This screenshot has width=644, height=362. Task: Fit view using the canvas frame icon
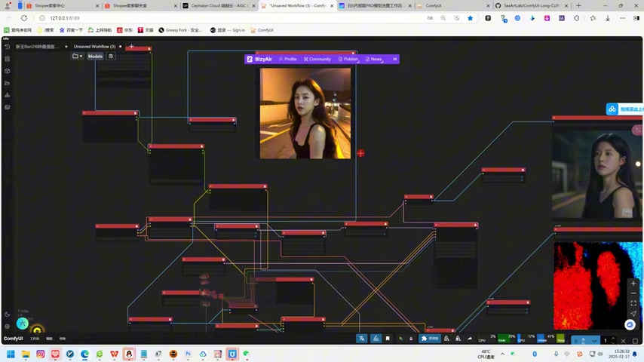click(x=633, y=303)
